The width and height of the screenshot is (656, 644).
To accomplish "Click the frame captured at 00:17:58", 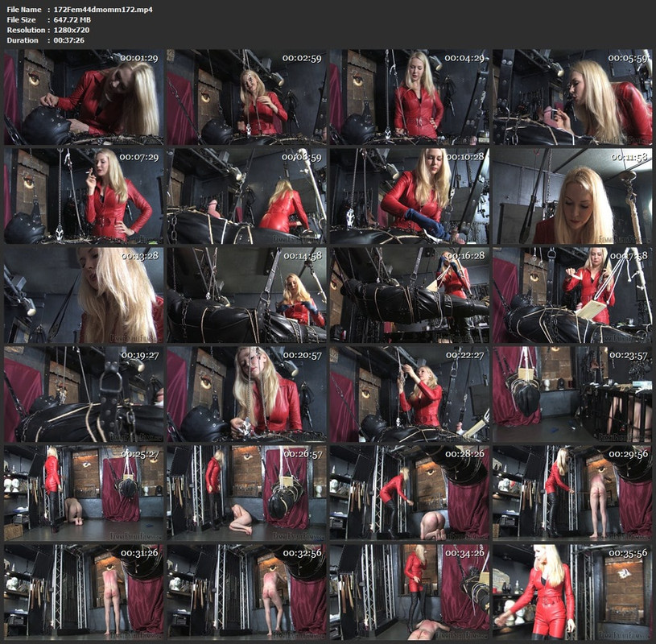I will (x=572, y=295).
